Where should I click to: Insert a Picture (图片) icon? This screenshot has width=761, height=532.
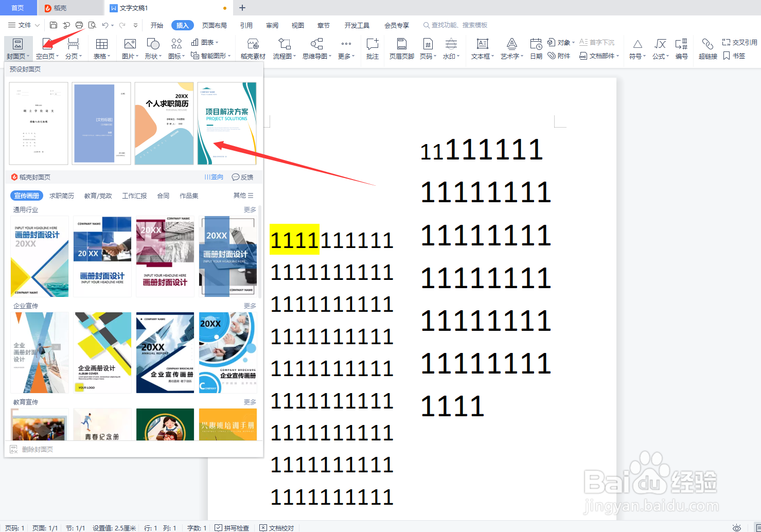pos(130,48)
